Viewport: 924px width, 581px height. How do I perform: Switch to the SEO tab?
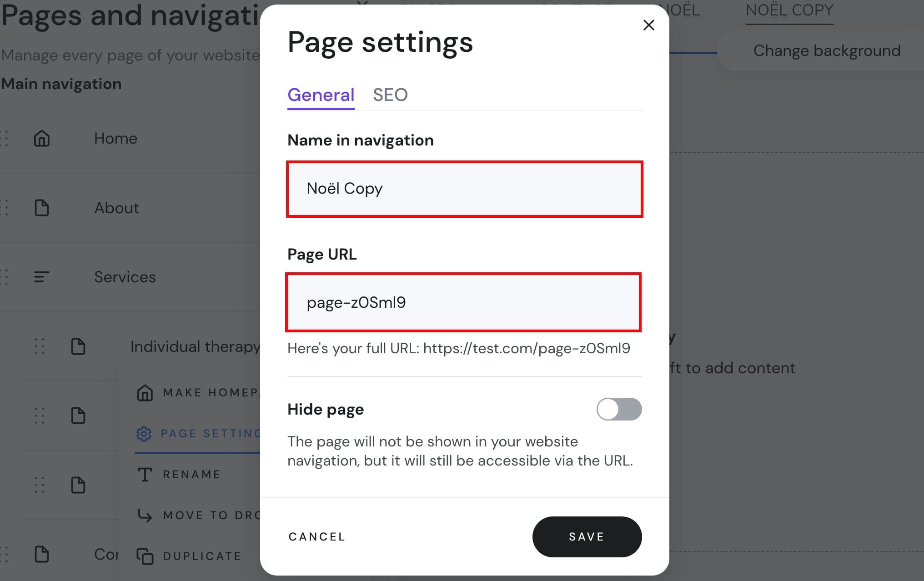(x=390, y=95)
